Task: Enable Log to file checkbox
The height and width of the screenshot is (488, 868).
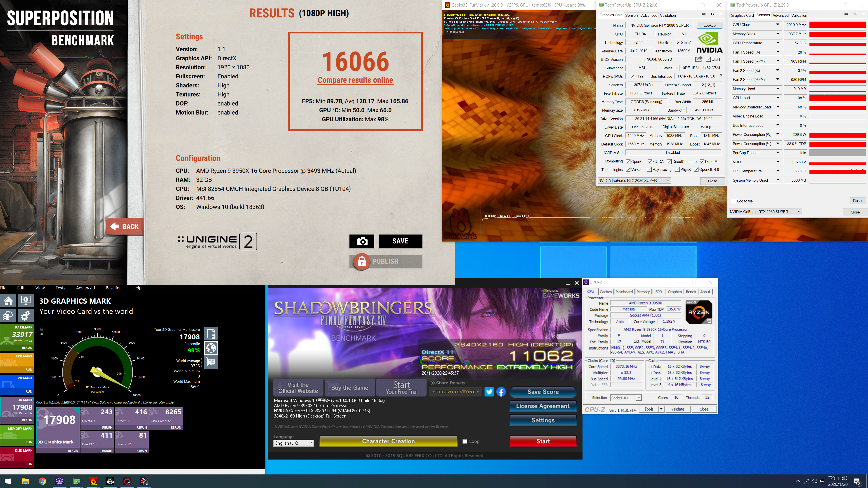Action: [734, 201]
